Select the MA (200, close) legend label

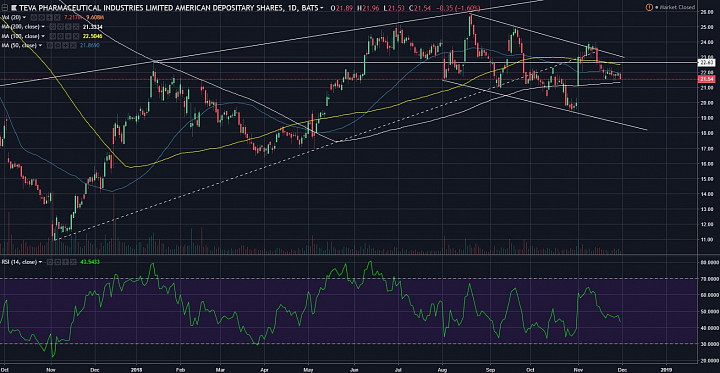(21, 27)
